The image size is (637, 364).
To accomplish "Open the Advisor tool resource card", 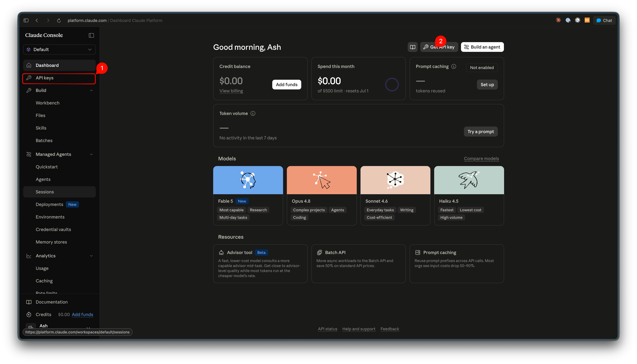I will pyautogui.click(x=260, y=264).
